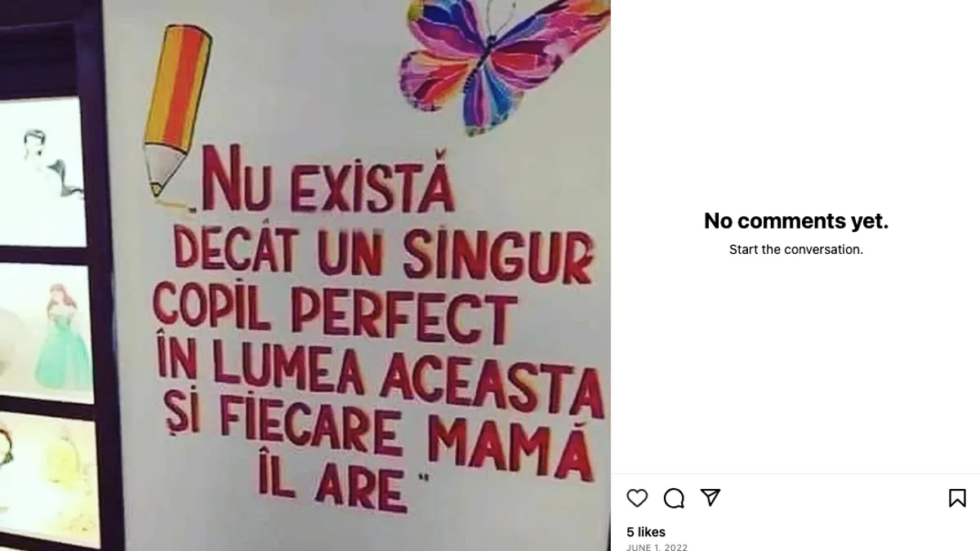This screenshot has height=551, width=980.
Task: Save the post using the bookmark icon
Action: pos(957,498)
